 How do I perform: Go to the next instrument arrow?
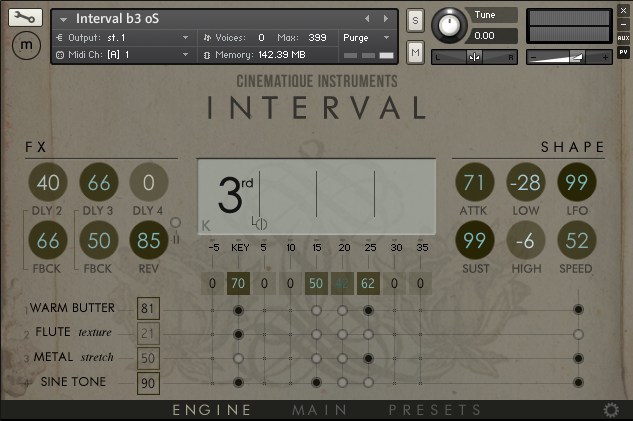coord(384,18)
